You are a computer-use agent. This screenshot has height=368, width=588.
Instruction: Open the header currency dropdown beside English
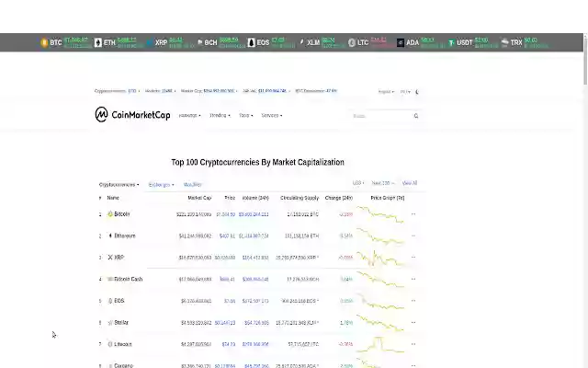(405, 92)
